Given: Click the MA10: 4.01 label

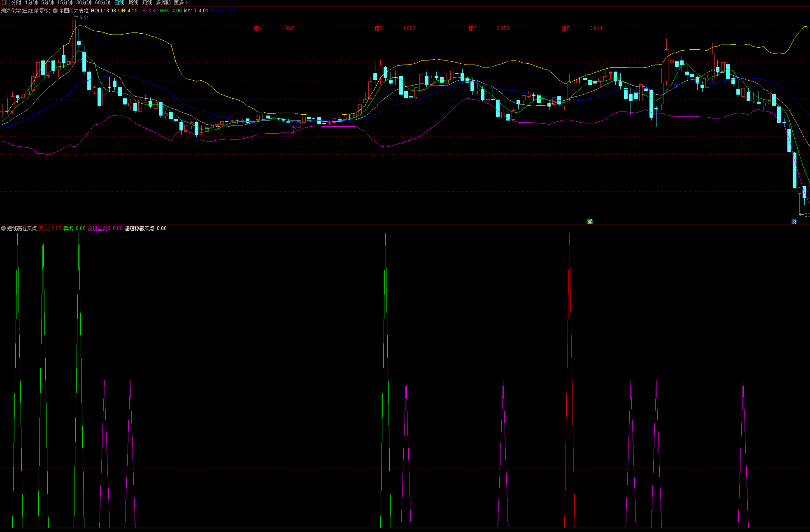Looking at the screenshot, I should pyautogui.click(x=196, y=11).
